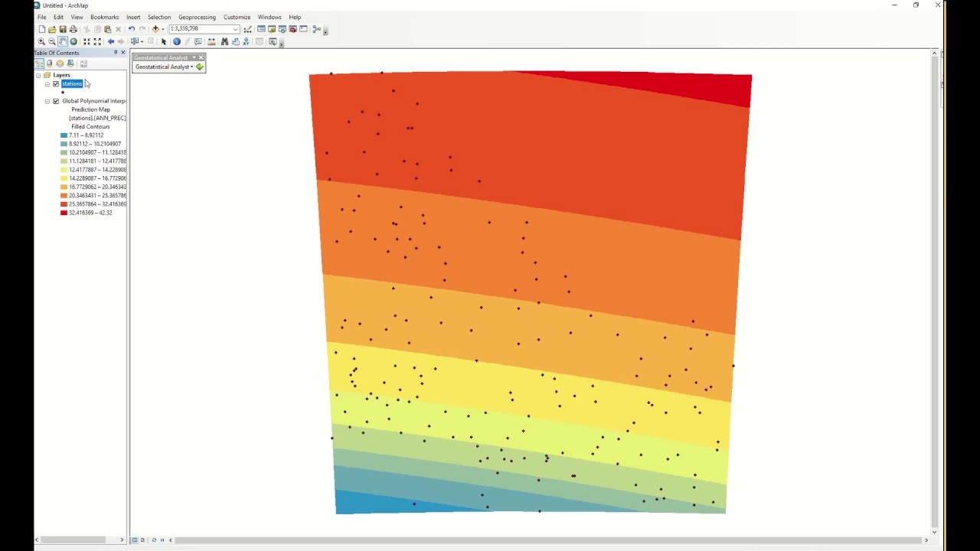Image resolution: width=980 pixels, height=551 pixels.
Task: Switch to List By Source
Action: click(50, 64)
